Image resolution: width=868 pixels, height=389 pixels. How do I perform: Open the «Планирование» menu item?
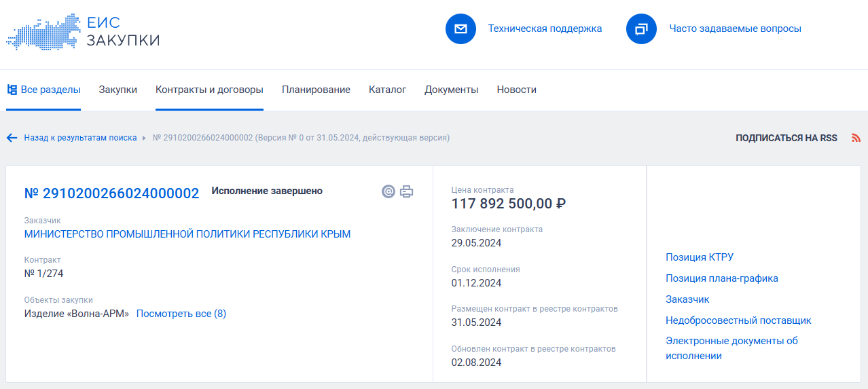click(316, 90)
